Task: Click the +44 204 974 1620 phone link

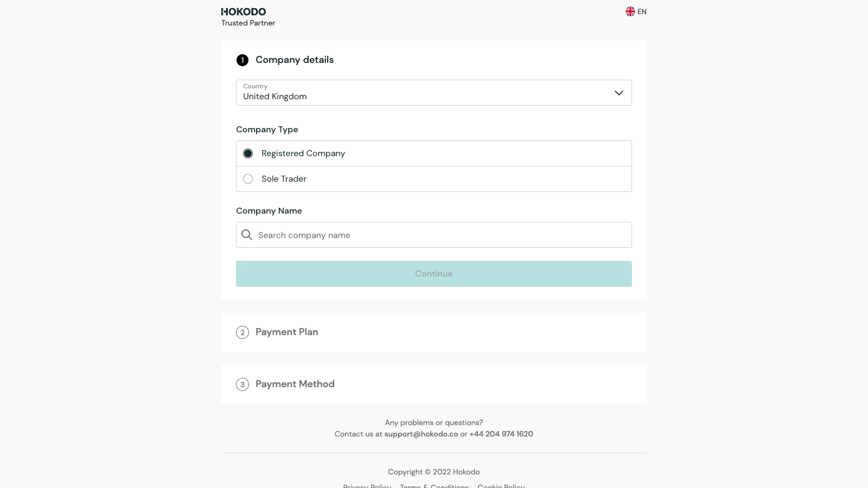Action: pos(501,434)
